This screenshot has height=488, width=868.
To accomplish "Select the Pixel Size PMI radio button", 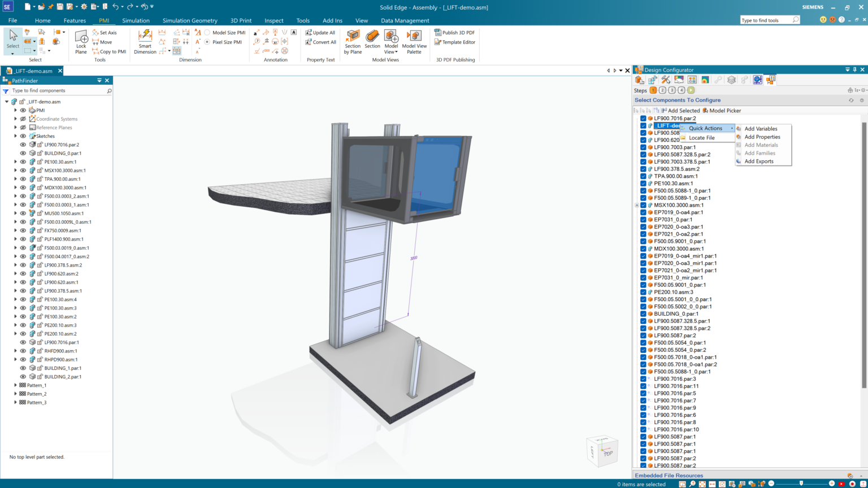I will click(x=208, y=41).
